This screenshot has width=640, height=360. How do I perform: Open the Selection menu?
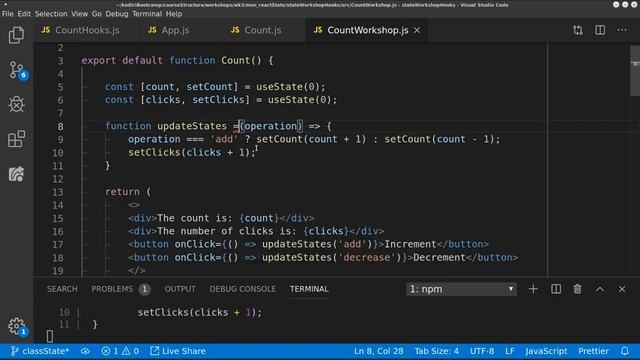pyautogui.click(x=51, y=13)
